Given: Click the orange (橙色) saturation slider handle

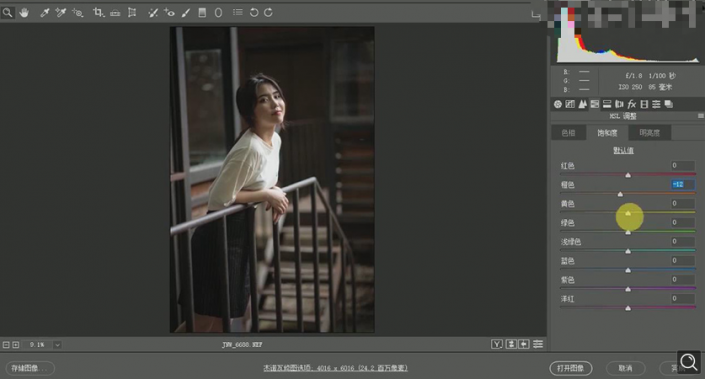Looking at the screenshot, I should pyautogui.click(x=620, y=194).
